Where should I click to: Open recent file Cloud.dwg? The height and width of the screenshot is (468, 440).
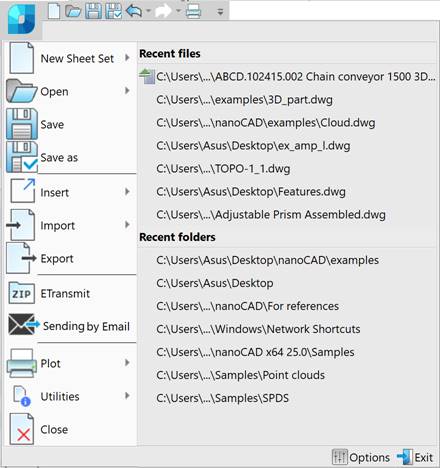click(266, 123)
